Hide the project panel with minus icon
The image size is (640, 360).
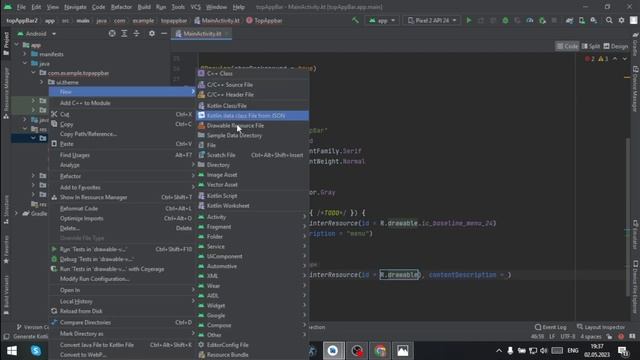(164, 33)
